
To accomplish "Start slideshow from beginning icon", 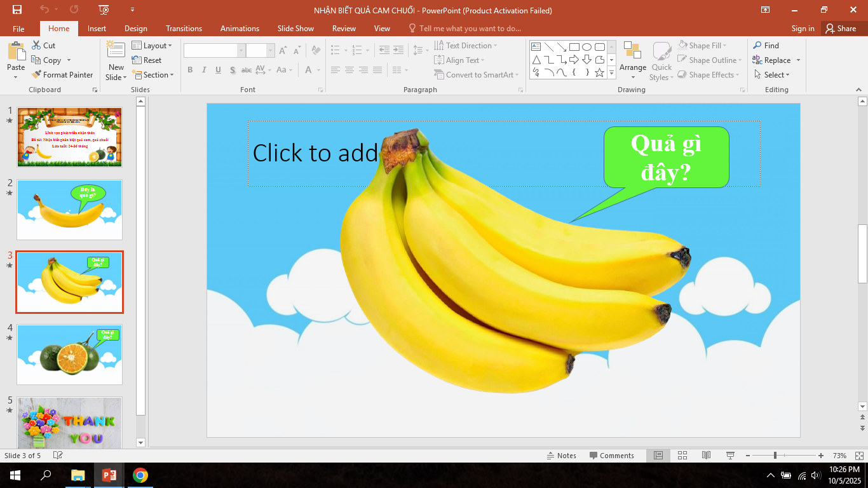I will [104, 10].
